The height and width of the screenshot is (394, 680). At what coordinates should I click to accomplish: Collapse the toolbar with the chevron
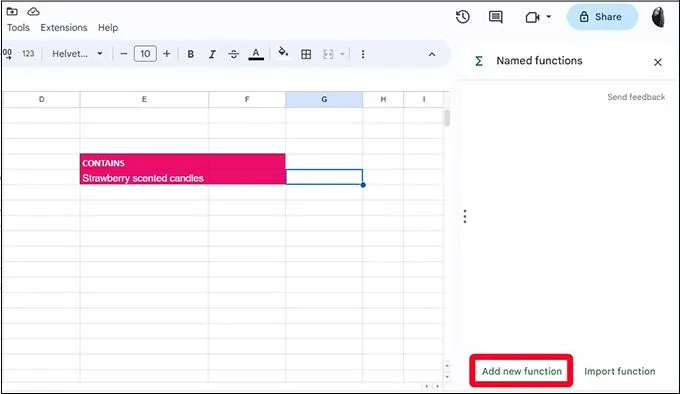pos(432,54)
